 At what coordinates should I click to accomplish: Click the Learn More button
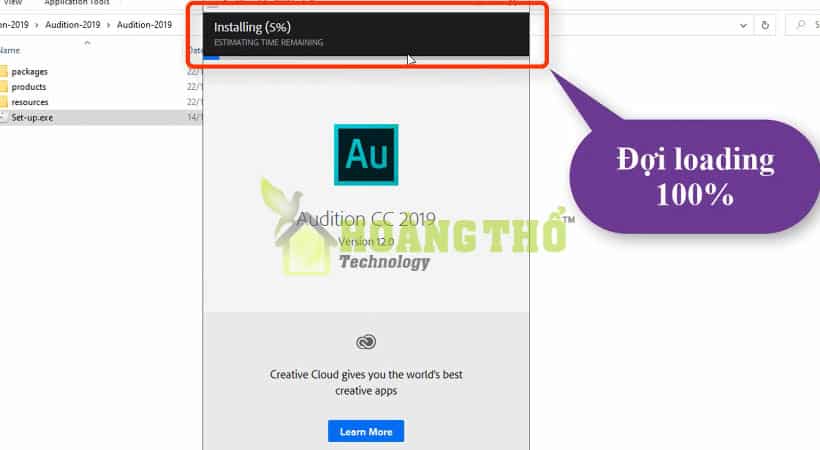(366, 432)
